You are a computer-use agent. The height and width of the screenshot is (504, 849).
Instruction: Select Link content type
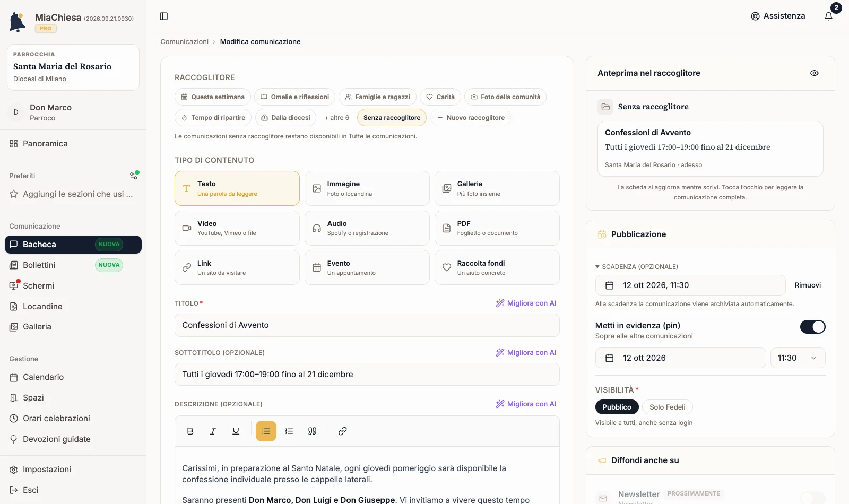237,267
